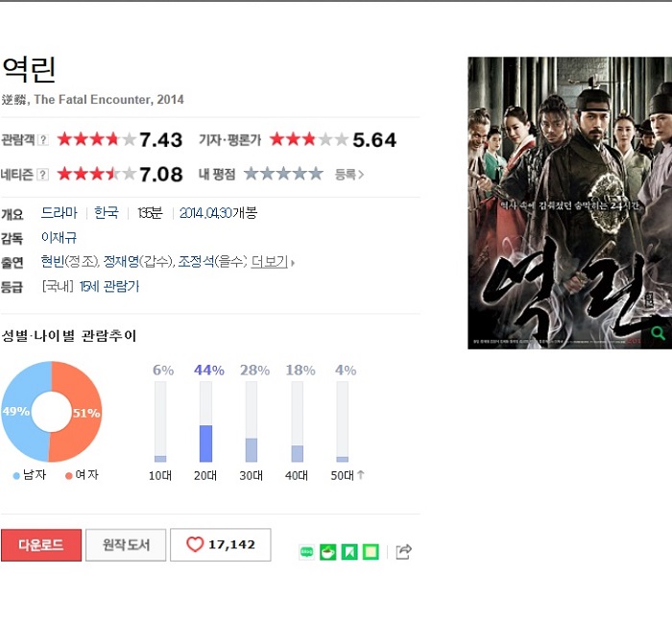Share to Naver Cafe coffee cup icon

(x=328, y=552)
